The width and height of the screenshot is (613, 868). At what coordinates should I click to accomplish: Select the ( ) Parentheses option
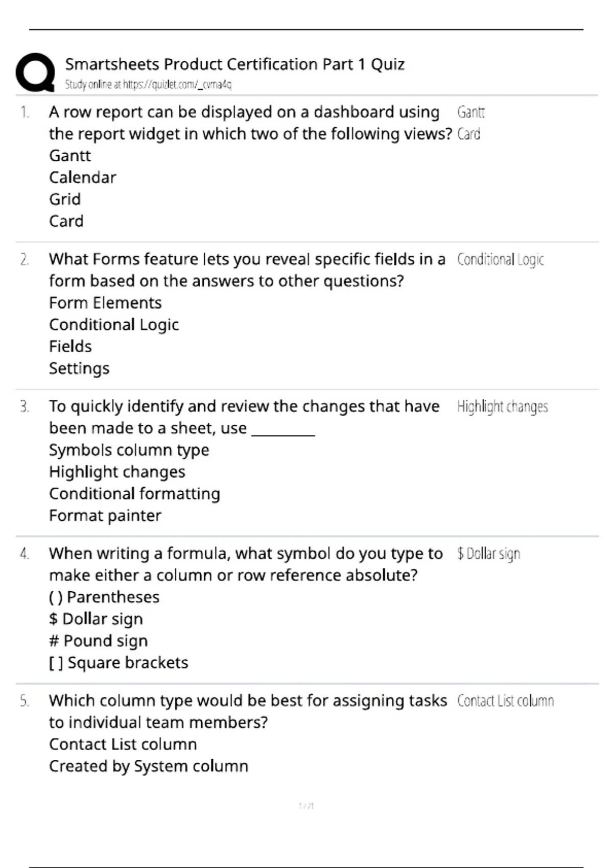(x=104, y=597)
